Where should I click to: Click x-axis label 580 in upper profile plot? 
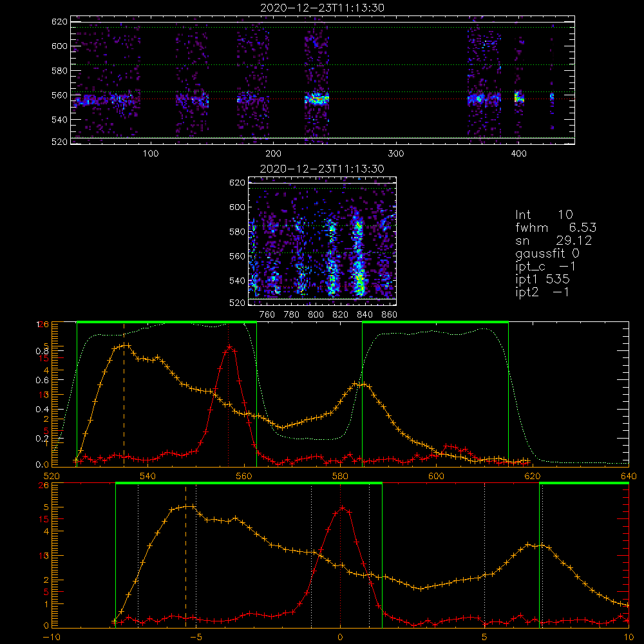coord(340,476)
